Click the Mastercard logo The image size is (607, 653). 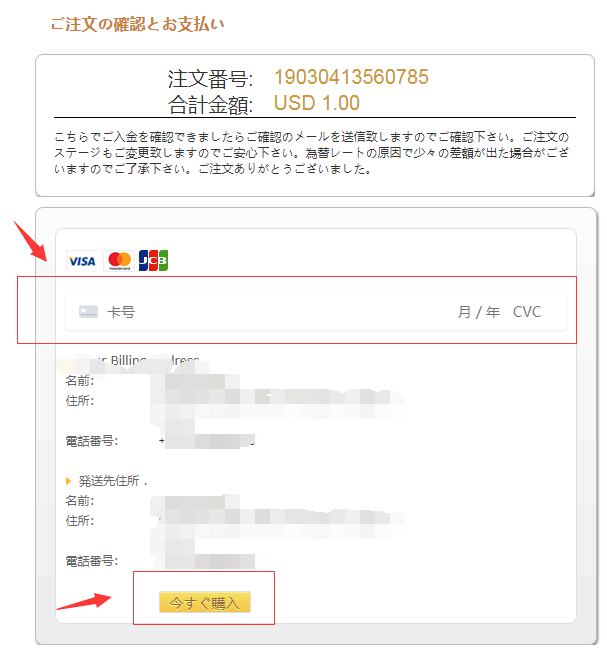(x=119, y=261)
